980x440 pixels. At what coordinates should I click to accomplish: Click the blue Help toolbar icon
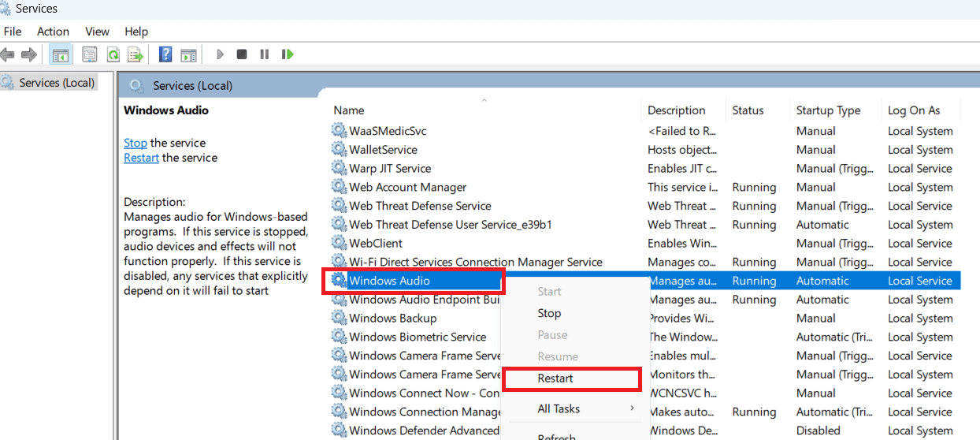click(x=165, y=54)
